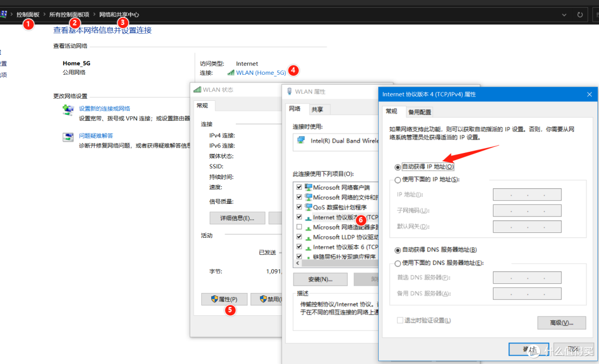The image size is (599, 364).
Task: Click the 高级(V) button
Action: [x=562, y=322]
